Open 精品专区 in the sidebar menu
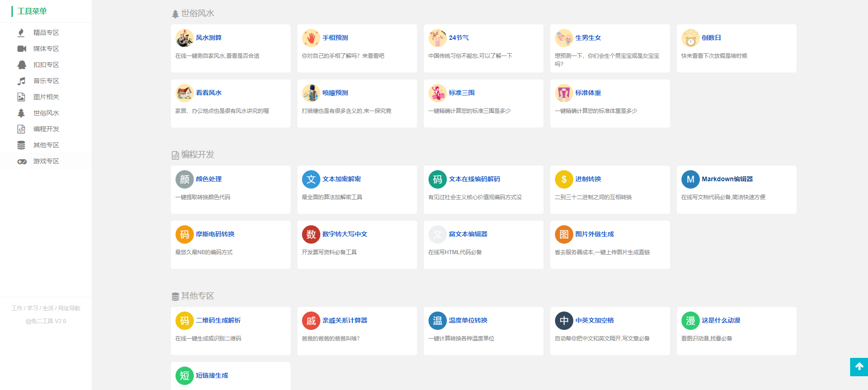 point(46,33)
